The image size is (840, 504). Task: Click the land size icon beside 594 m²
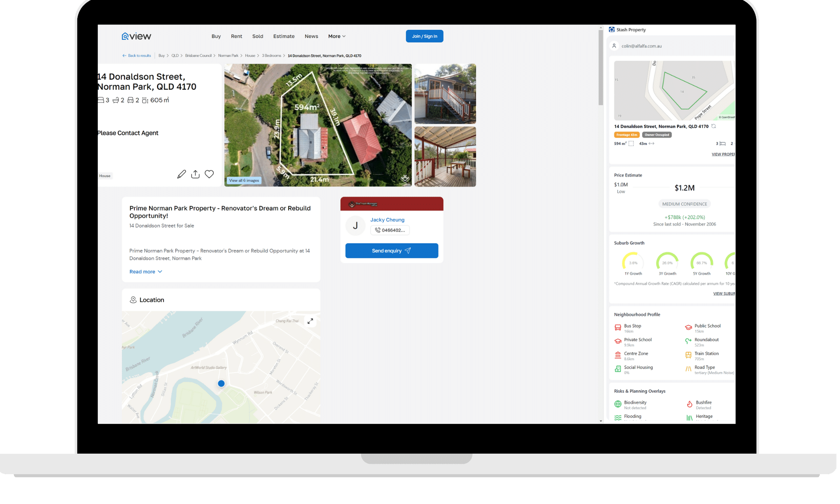click(631, 144)
